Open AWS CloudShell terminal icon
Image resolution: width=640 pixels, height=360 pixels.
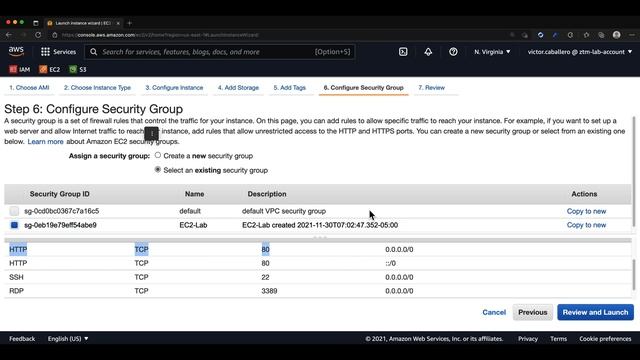(x=403, y=52)
